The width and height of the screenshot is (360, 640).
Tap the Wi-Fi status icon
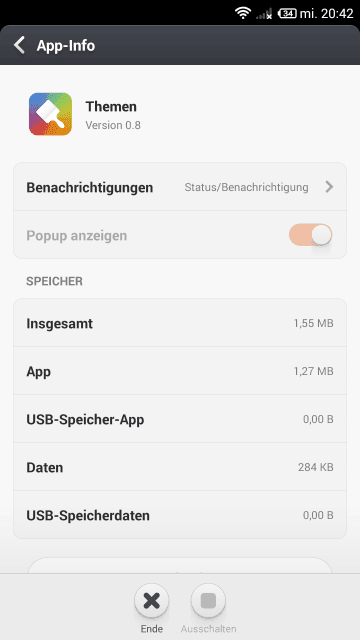tap(243, 13)
